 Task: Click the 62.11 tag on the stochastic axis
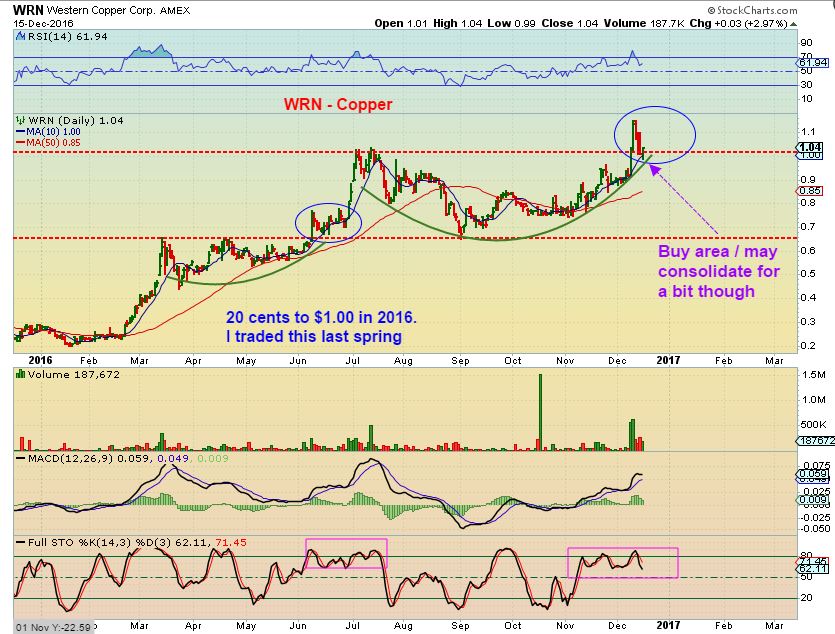[x=813, y=569]
